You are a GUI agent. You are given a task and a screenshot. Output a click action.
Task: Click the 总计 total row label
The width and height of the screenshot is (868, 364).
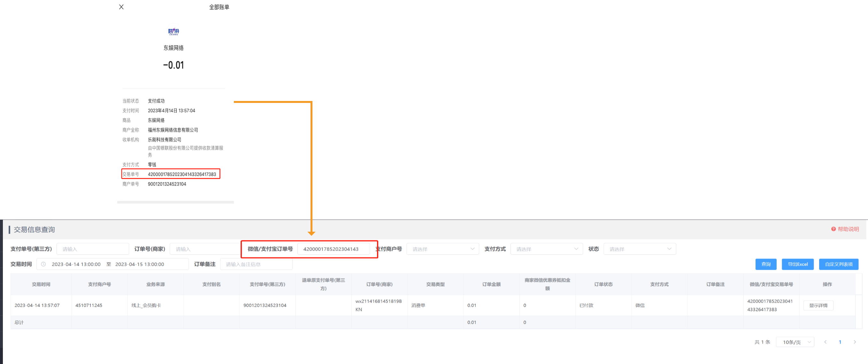tap(19, 322)
